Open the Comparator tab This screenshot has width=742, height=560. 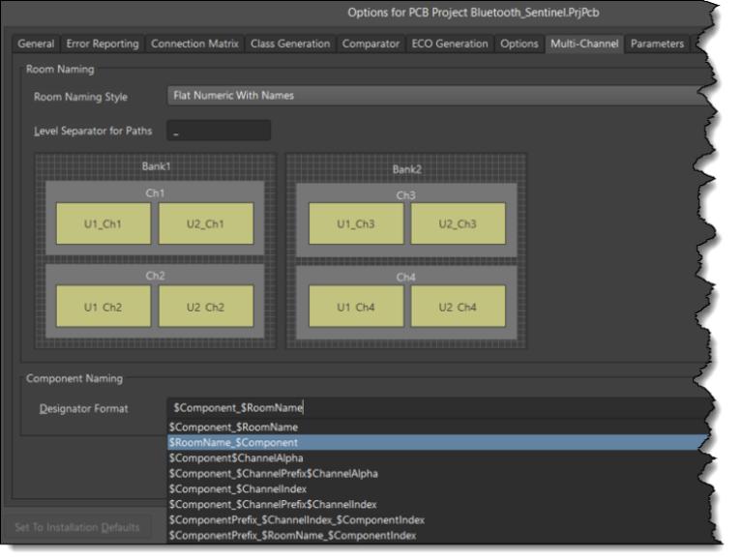371,44
